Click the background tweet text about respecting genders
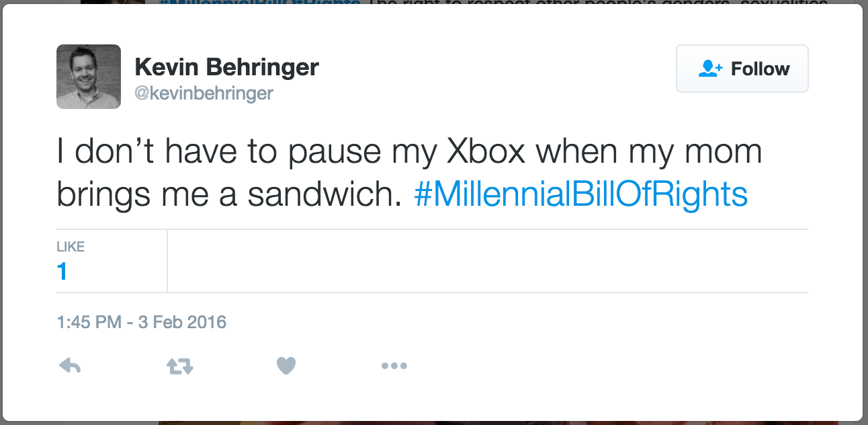This screenshot has width=868, height=425. pyautogui.click(x=591, y=1)
